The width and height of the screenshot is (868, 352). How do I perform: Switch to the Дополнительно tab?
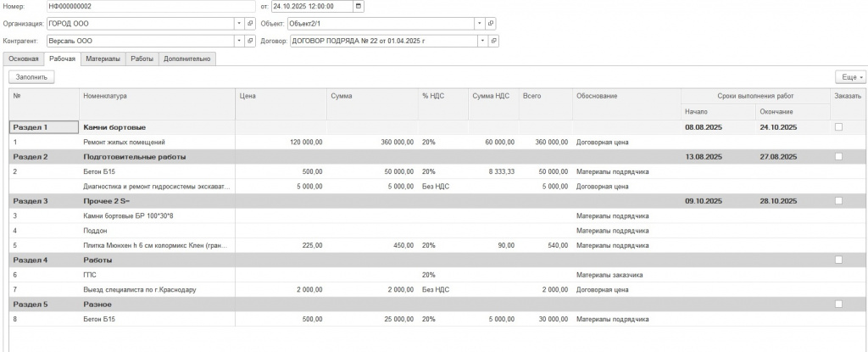click(187, 59)
